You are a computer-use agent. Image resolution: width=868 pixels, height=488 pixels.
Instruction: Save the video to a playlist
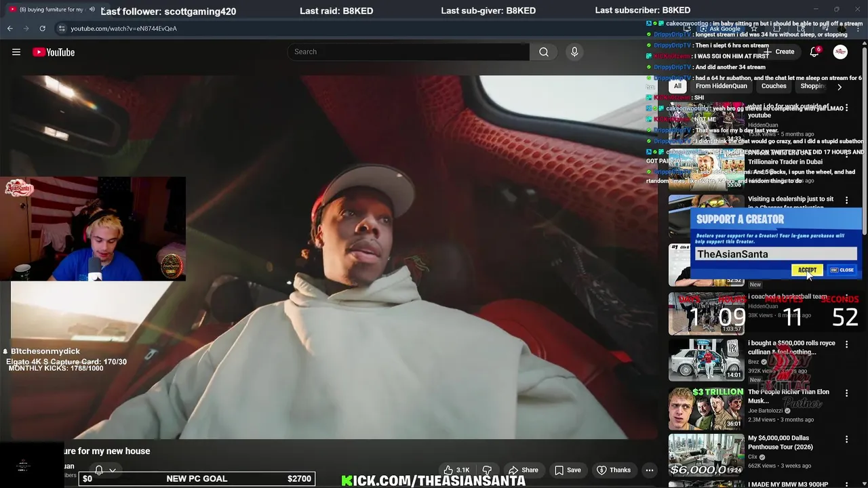(x=568, y=470)
